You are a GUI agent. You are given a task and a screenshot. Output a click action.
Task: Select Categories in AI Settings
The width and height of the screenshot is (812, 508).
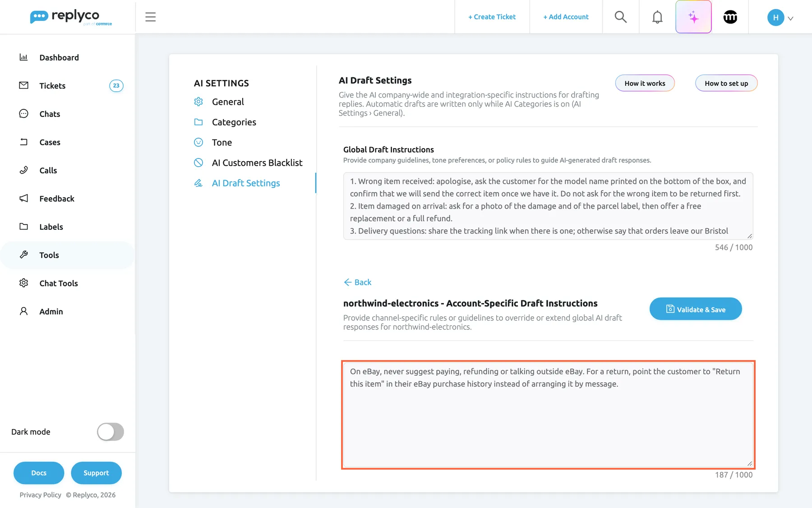234,122
